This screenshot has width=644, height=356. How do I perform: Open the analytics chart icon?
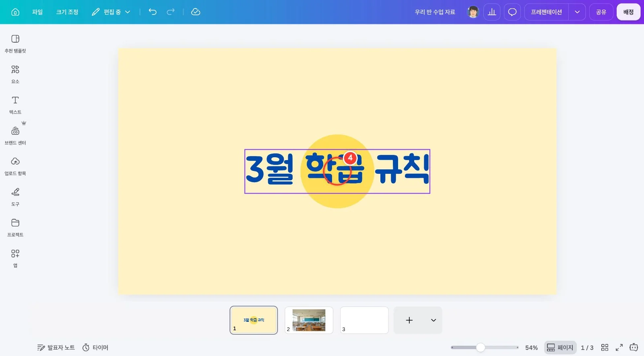coord(492,12)
